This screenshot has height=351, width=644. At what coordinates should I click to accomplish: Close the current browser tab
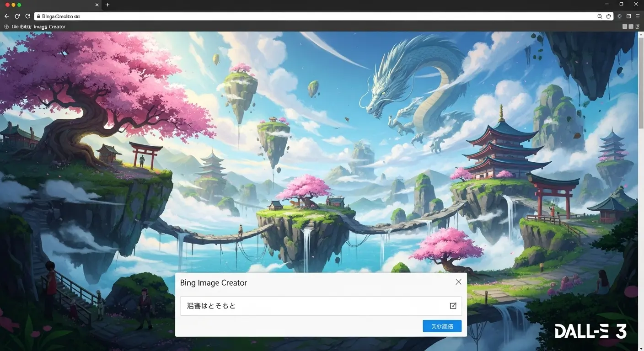(x=97, y=5)
